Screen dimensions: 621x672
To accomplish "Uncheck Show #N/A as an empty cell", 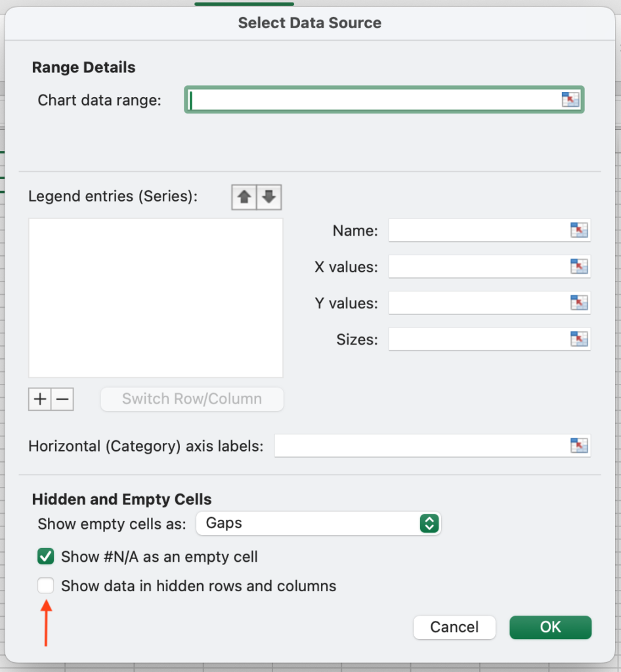I will [x=46, y=556].
